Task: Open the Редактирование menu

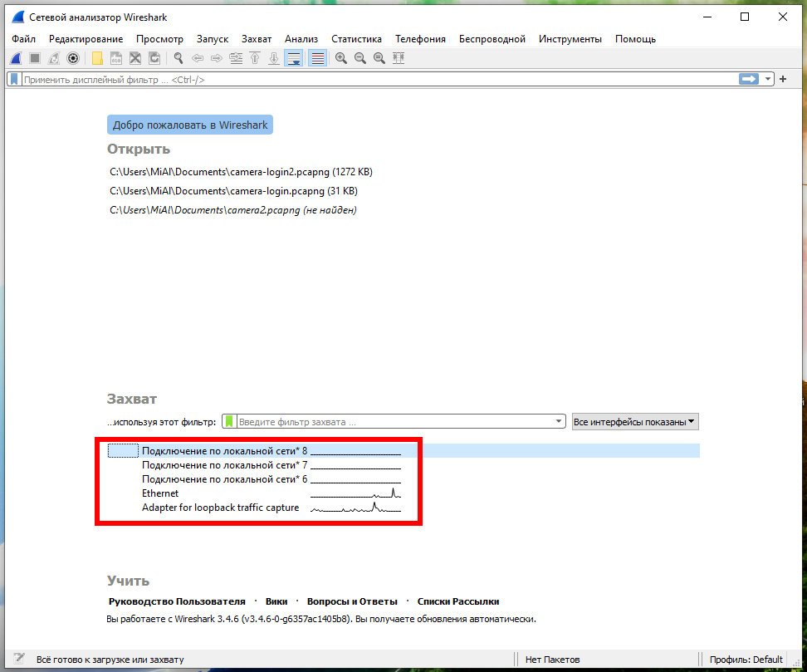Action: 86,39
